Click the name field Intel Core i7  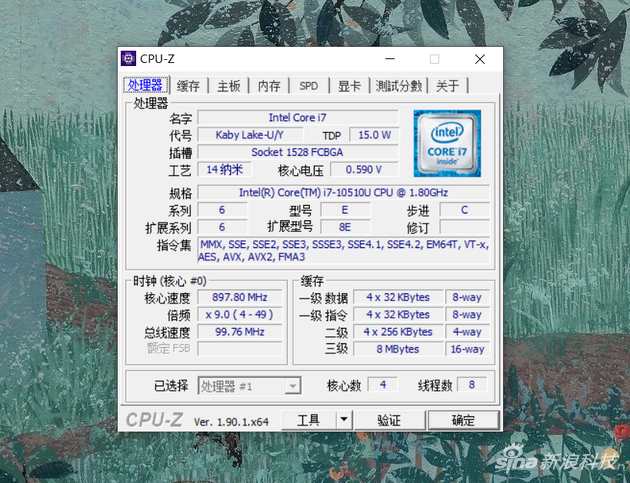pos(298,118)
